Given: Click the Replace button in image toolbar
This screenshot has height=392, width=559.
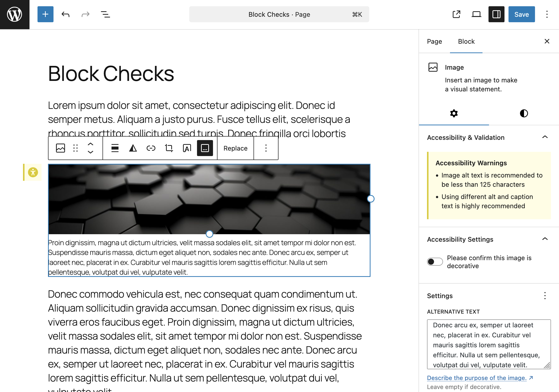Looking at the screenshot, I should [x=235, y=148].
